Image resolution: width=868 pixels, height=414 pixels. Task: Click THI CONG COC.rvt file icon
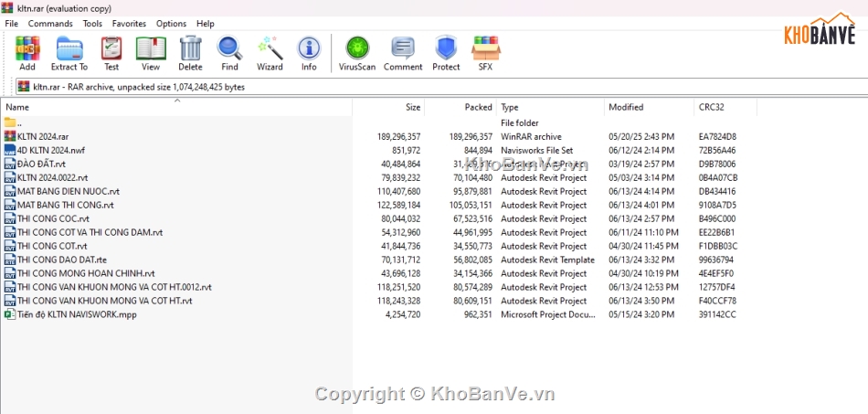pos(9,218)
